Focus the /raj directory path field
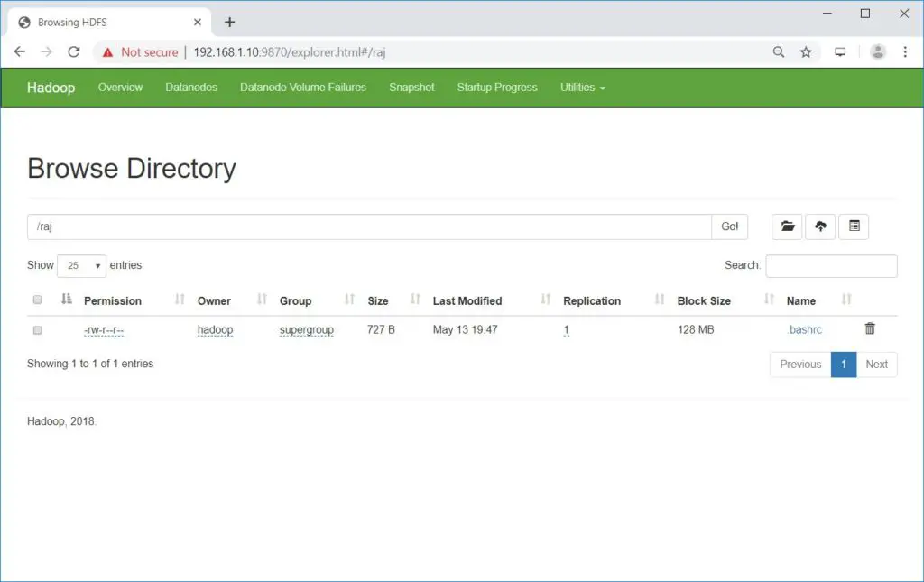924x582 pixels. (369, 226)
